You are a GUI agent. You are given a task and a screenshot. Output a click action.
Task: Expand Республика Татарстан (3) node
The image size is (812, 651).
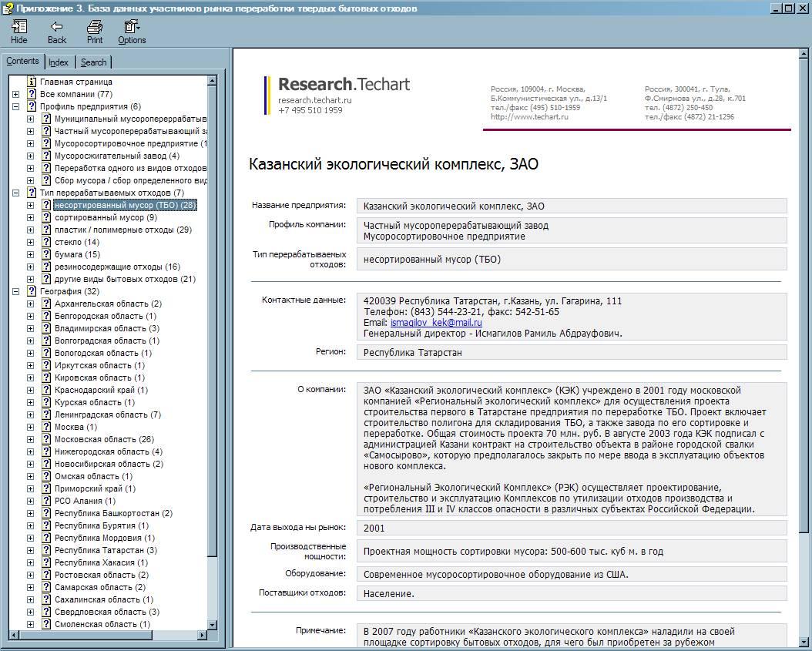31,551
